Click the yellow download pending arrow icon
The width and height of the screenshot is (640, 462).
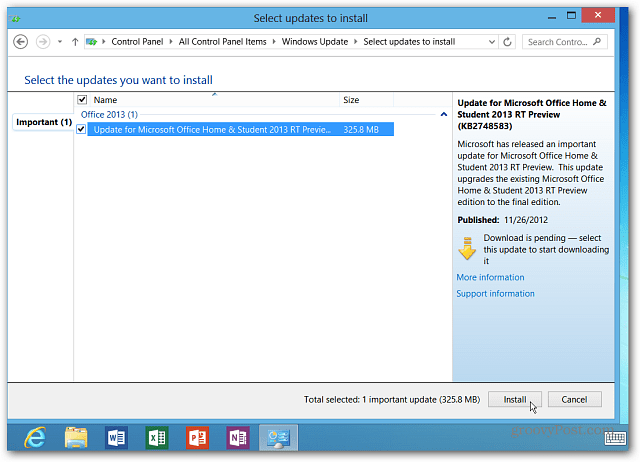tap(467, 248)
